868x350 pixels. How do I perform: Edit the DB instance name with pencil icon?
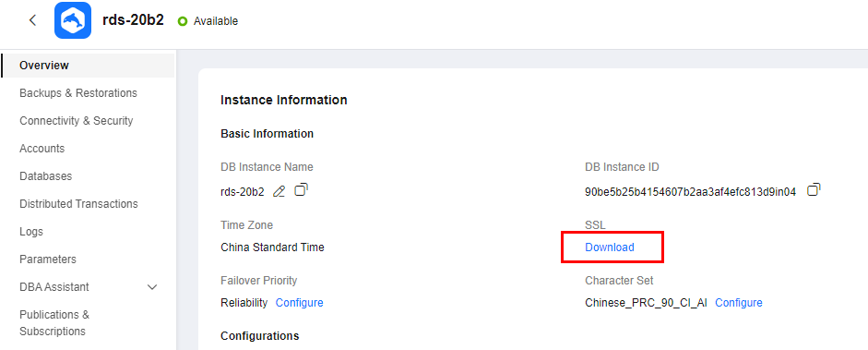tap(279, 191)
